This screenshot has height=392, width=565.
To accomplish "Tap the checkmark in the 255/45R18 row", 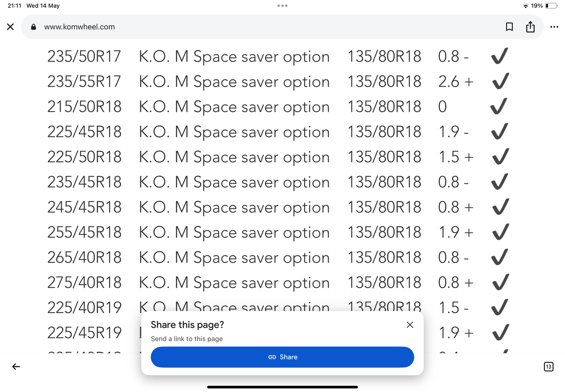I will click(x=500, y=232).
